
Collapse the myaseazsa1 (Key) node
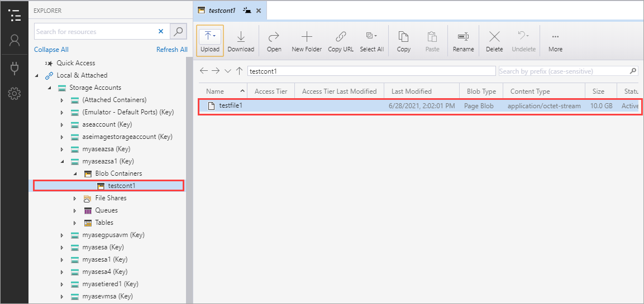(62, 162)
